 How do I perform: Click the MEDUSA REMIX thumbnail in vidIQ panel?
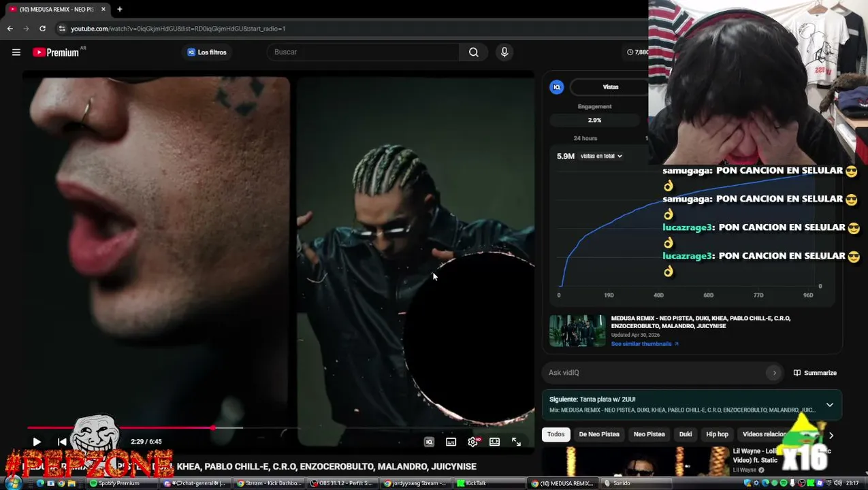[x=577, y=331]
